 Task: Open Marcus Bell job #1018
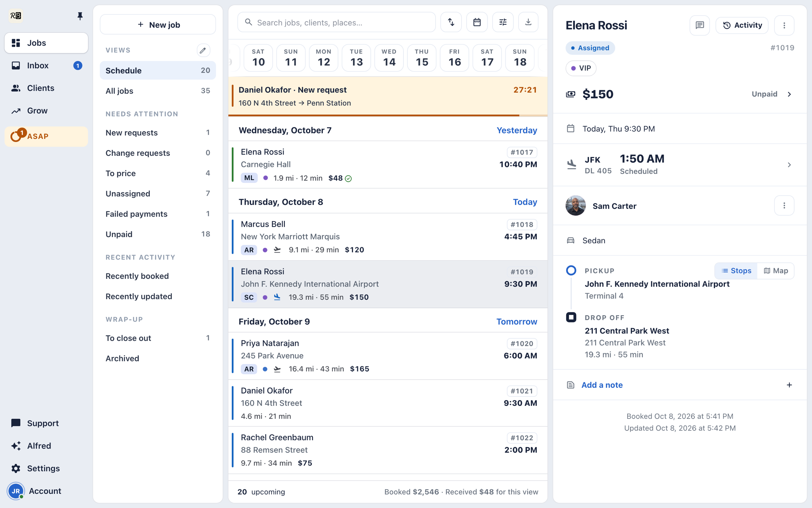(x=387, y=237)
